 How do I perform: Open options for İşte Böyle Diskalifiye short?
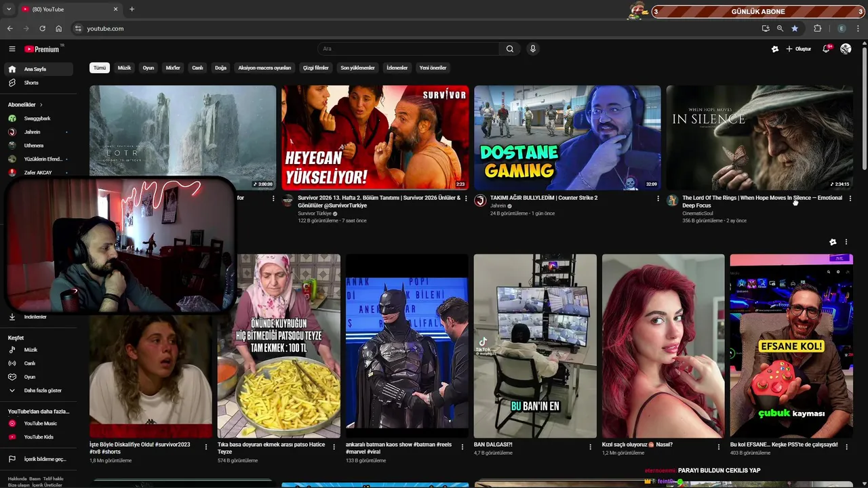206,447
